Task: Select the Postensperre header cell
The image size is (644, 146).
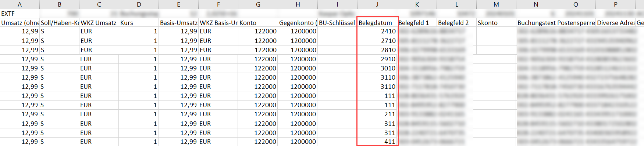Action: point(576,23)
